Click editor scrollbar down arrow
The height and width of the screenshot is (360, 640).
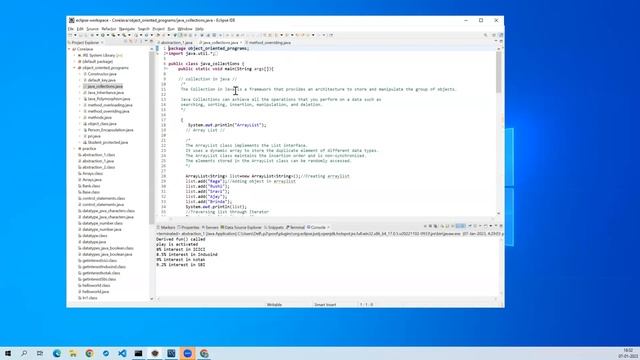(x=498, y=213)
